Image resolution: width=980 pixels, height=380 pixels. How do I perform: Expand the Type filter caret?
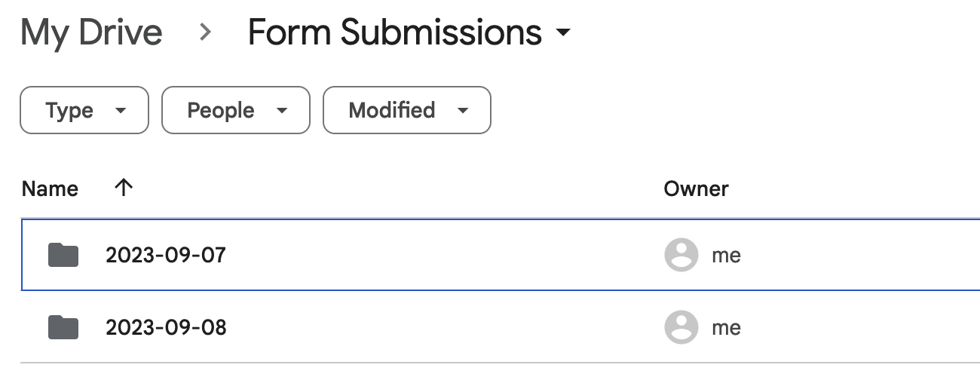(x=121, y=111)
